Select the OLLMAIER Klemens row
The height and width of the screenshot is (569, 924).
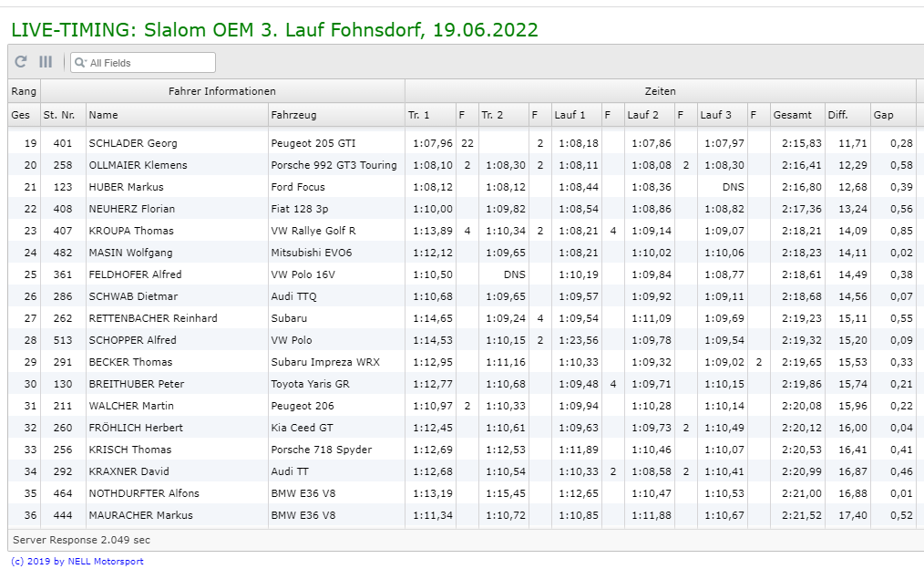pos(138,165)
